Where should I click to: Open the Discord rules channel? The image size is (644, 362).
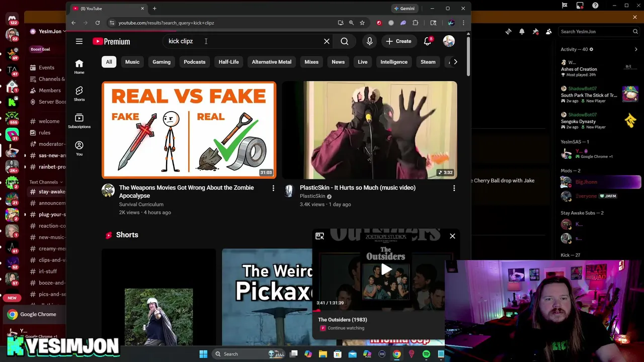[44, 133]
